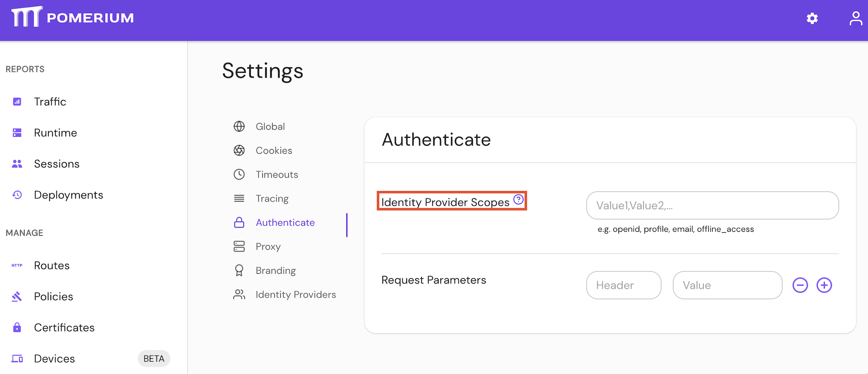The width and height of the screenshot is (868, 374).
Task: Click the Authenticate lock icon
Action: coord(239,222)
